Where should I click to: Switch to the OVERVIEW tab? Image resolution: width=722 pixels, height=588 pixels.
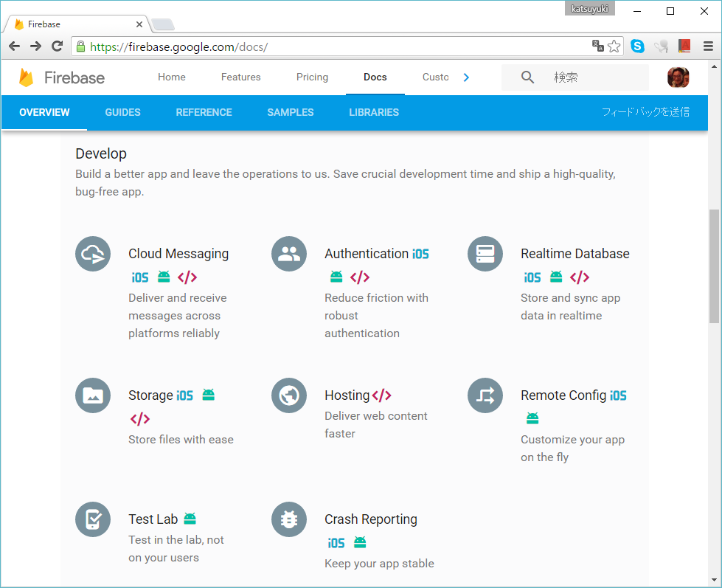click(44, 112)
